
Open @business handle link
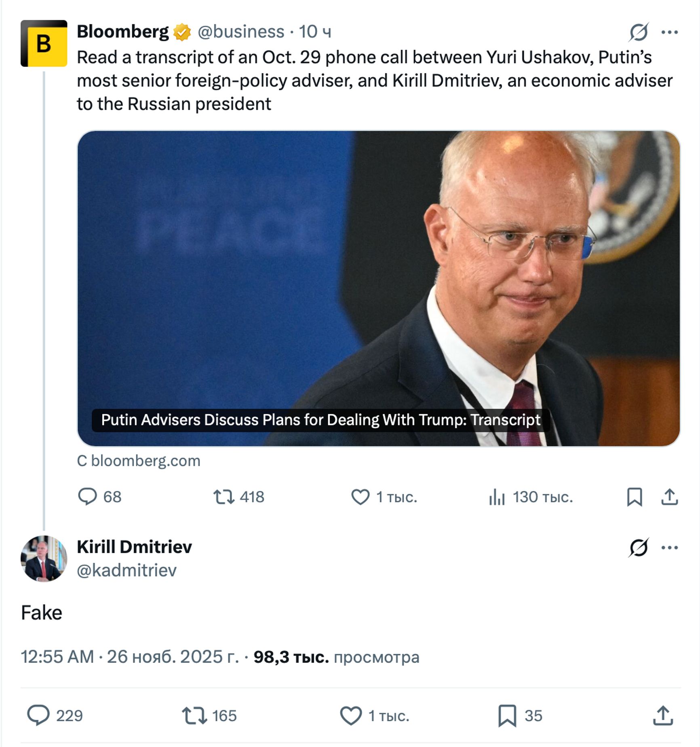[x=241, y=32]
